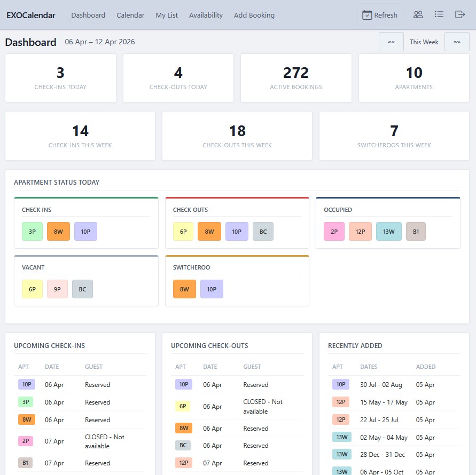
Task: Log out using the sign-out icon
Action: click(460, 14)
